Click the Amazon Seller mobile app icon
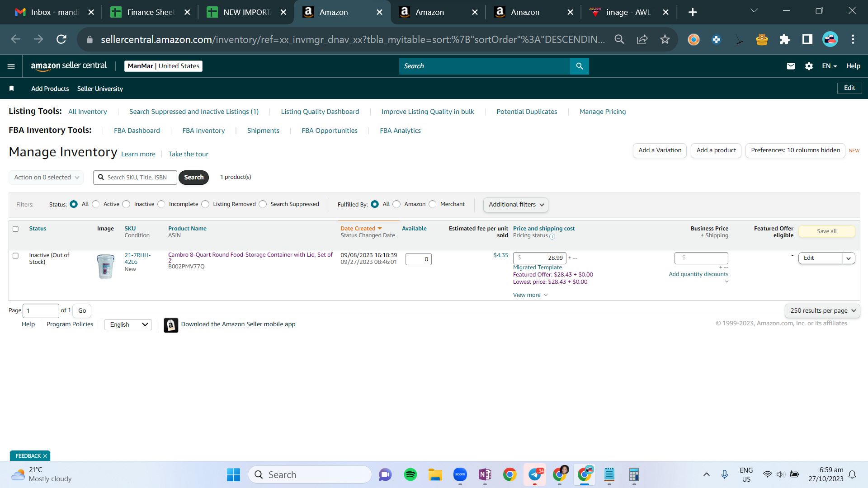Viewport: 868px width, 488px height. point(171,325)
